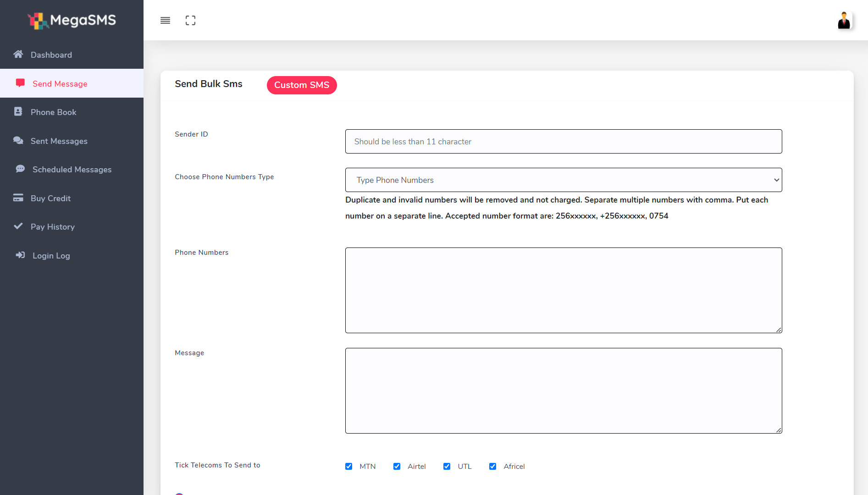This screenshot has height=495, width=868.
Task: Click the Login Log arrow icon
Action: click(20, 255)
